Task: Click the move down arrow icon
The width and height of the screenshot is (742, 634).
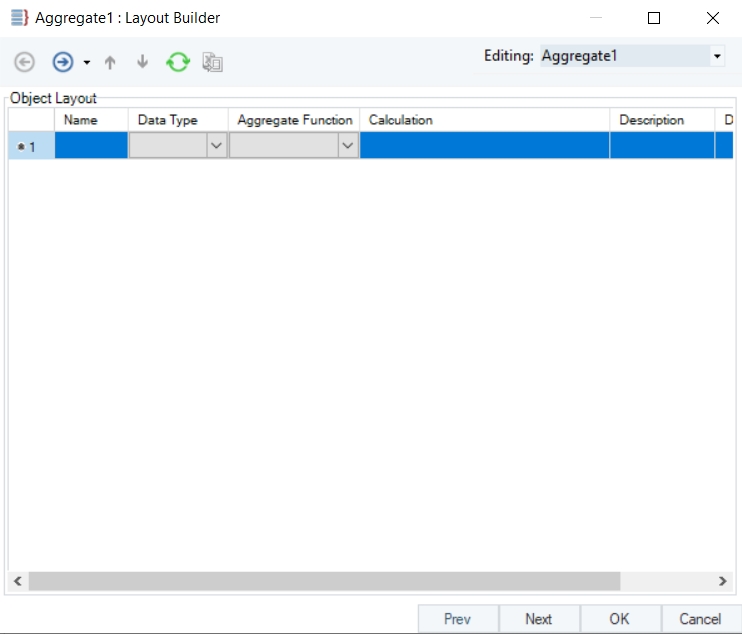Action: click(x=142, y=62)
